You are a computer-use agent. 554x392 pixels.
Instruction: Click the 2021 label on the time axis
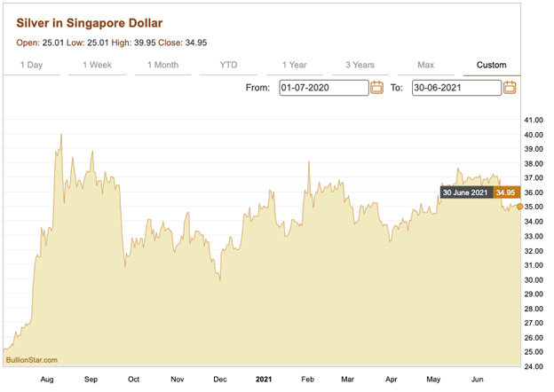coord(264,380)
